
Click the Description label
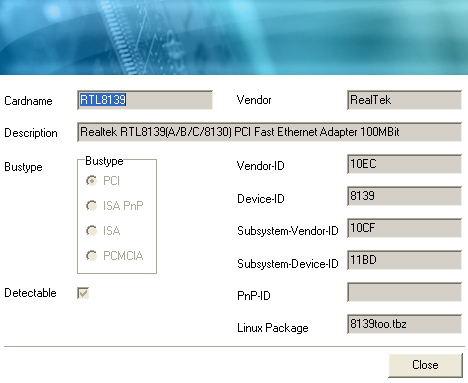click(x=31, y=133)
